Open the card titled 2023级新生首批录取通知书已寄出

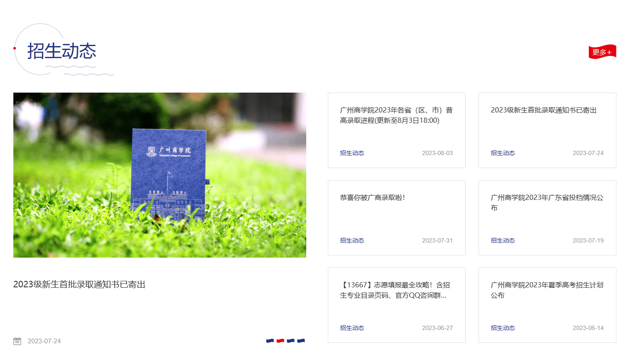click(x=543, y=110)
